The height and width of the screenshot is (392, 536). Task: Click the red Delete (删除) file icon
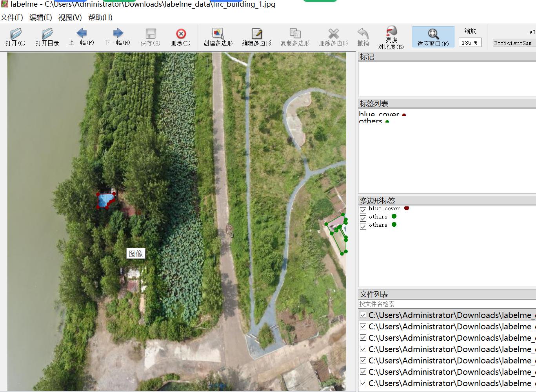[x=181, y=37]
